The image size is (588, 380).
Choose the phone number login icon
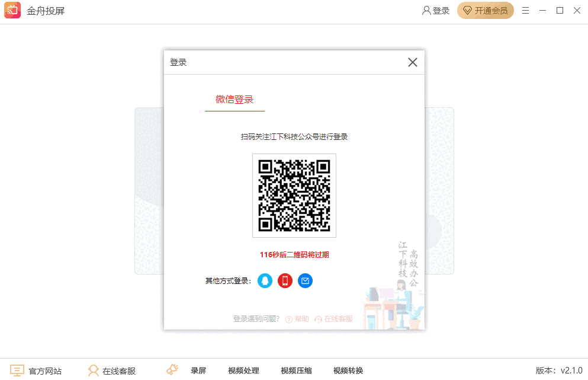coord(285,280)
